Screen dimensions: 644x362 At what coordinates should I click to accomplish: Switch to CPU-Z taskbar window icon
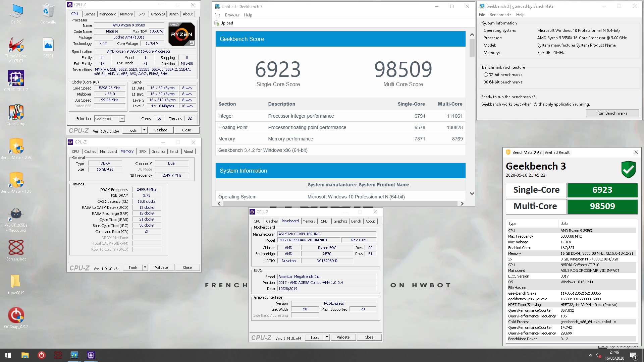pyautogui.click(x=91, y=355)
